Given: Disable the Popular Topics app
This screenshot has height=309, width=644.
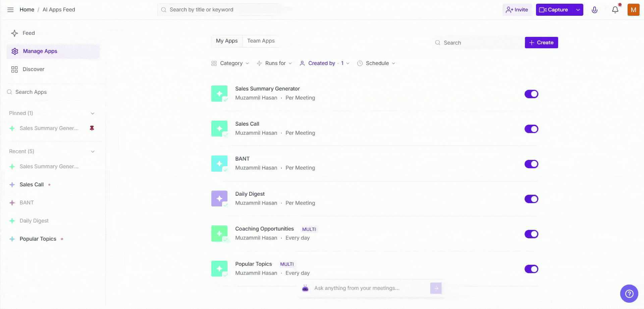Looking at the screenshot, I should (x=531, y=269).
